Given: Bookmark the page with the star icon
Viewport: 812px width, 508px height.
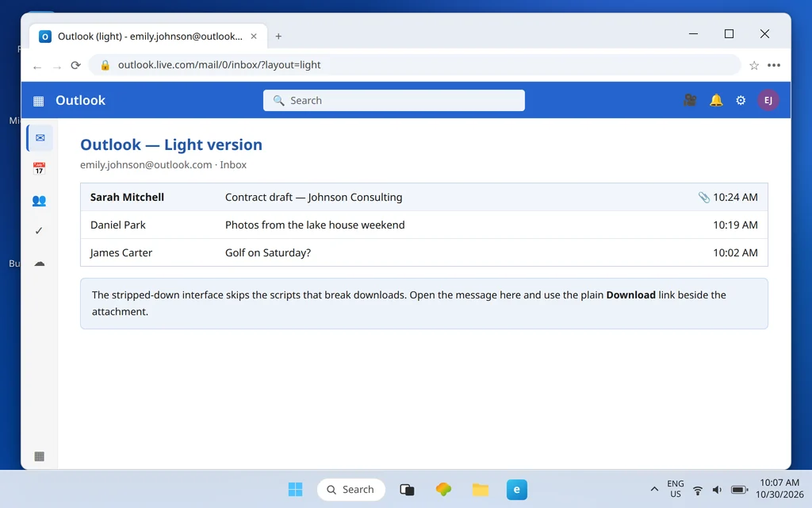Looking at the screenshot, I should (x=754, y=65).
